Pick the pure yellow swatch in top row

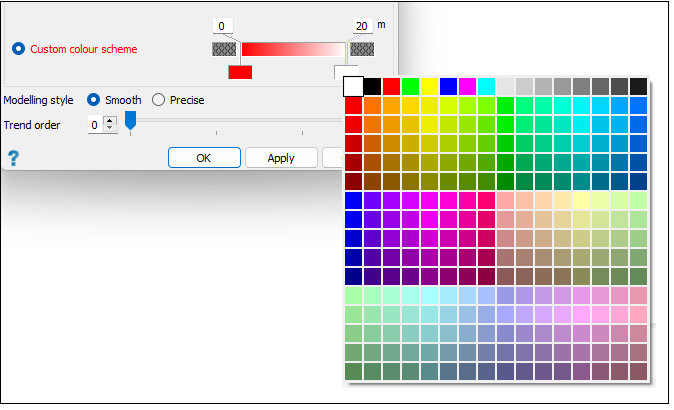click(429, 86)
